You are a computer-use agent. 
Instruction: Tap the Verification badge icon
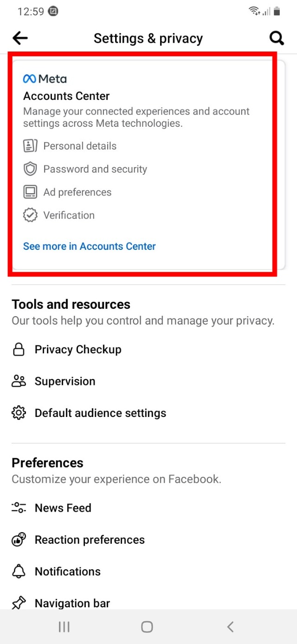point(30,215)
